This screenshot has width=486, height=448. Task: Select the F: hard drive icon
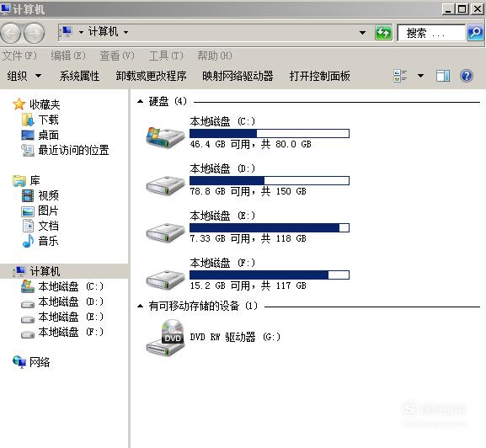point(165,280)
